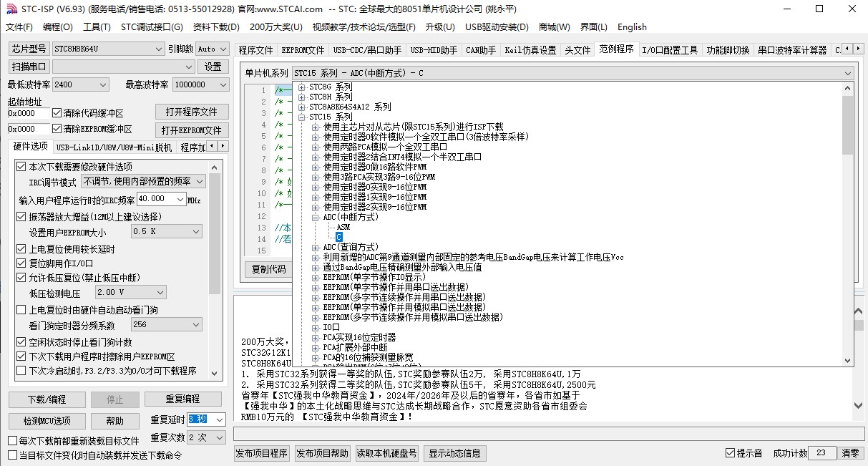Collapse the ADC(中断方式) node

tap(316, 218)
